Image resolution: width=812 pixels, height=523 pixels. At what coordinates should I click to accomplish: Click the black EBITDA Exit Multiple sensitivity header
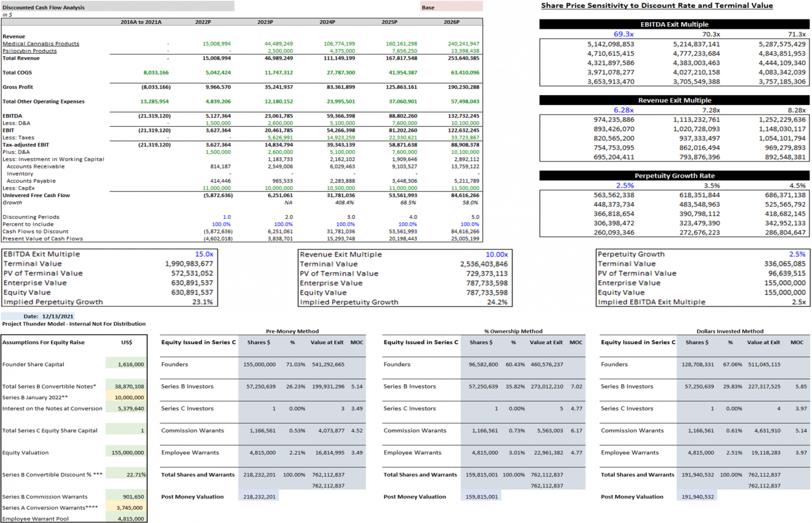[675, 24]
